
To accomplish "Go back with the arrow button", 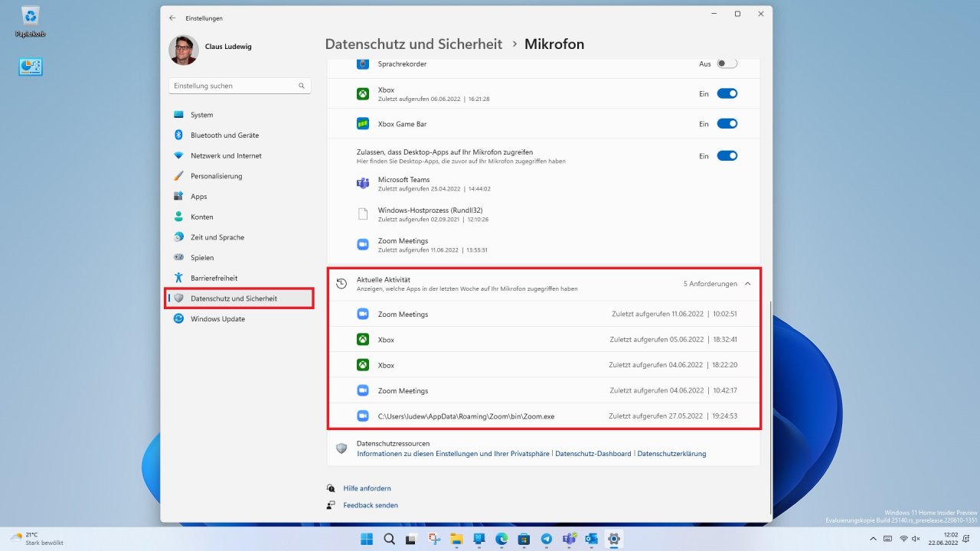I will (172, 18).
